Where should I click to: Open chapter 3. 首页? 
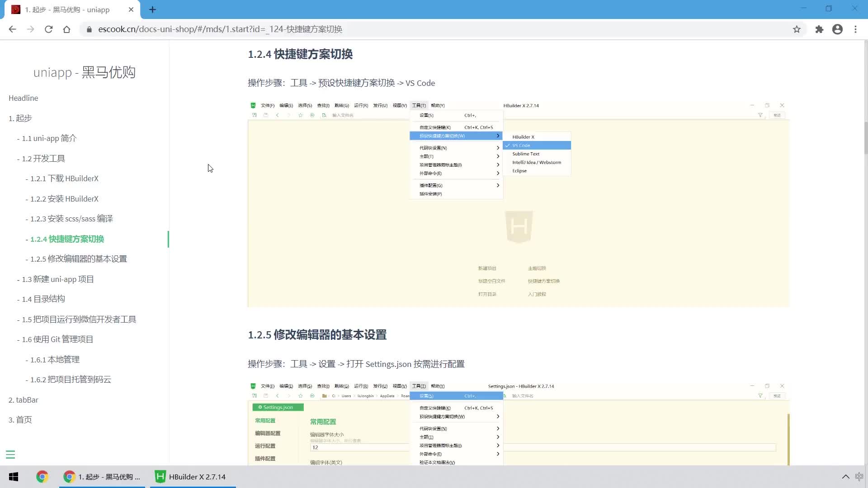click(x=20, y=420)
